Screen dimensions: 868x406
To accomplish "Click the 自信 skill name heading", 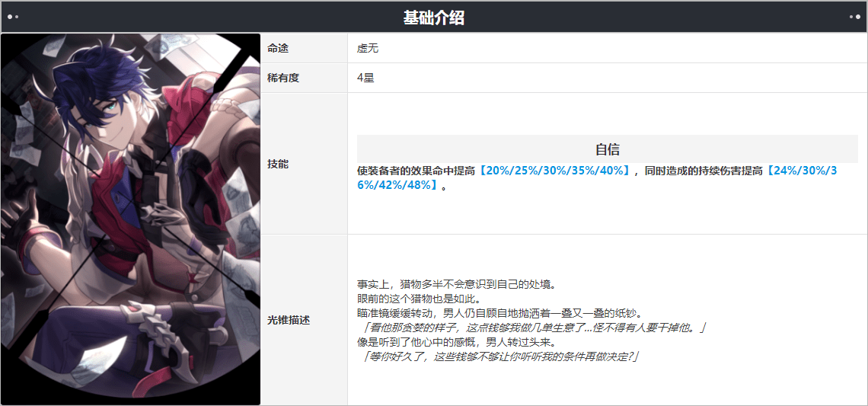I will (608, 149).
